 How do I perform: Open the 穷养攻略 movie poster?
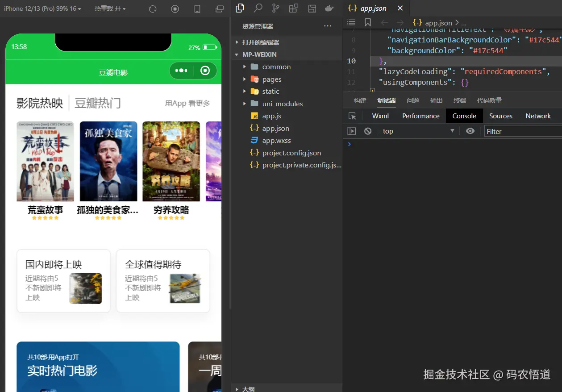(x=171, y=161)
